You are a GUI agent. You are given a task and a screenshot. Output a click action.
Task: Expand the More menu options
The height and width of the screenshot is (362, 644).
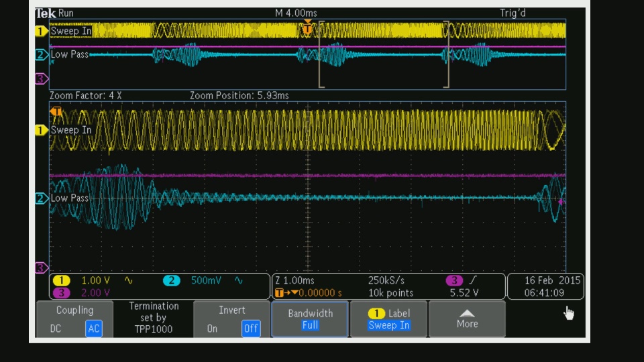pyautogui.click(x=467, y=320)
